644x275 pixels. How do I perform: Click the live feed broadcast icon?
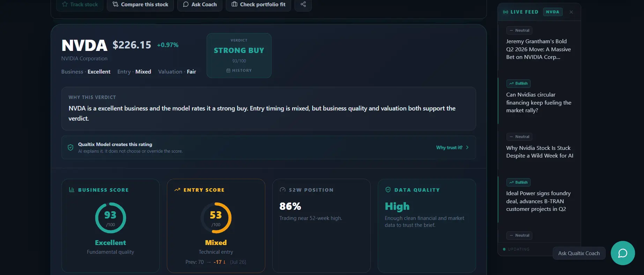point(505,12)
